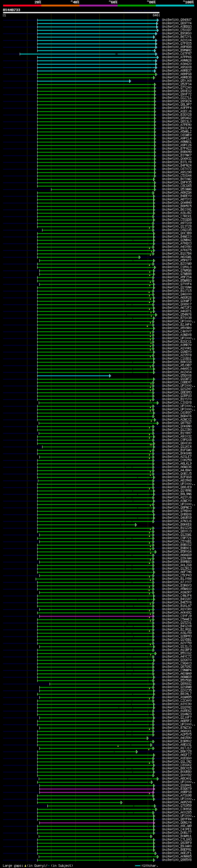The width and height of the screenshot is (197, 868).
Task: Open hit UniRef100_A3WCY0
Action: click(x=176, y=501)
